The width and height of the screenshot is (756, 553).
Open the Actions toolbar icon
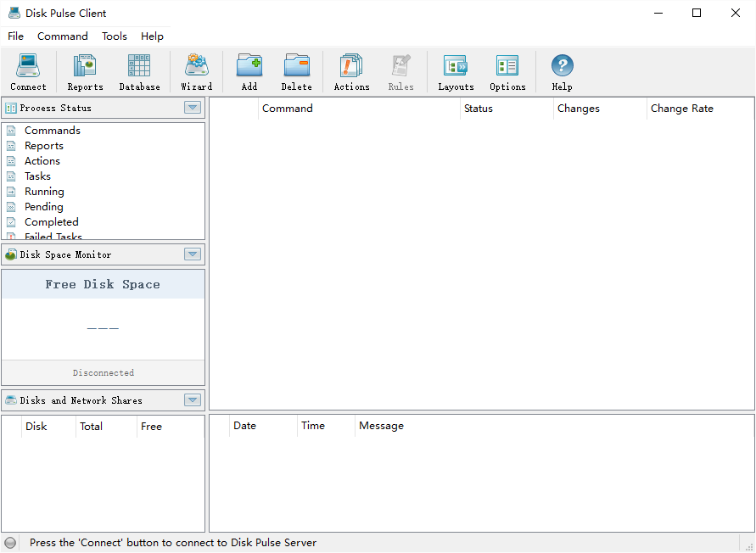[x=351, y=65]
